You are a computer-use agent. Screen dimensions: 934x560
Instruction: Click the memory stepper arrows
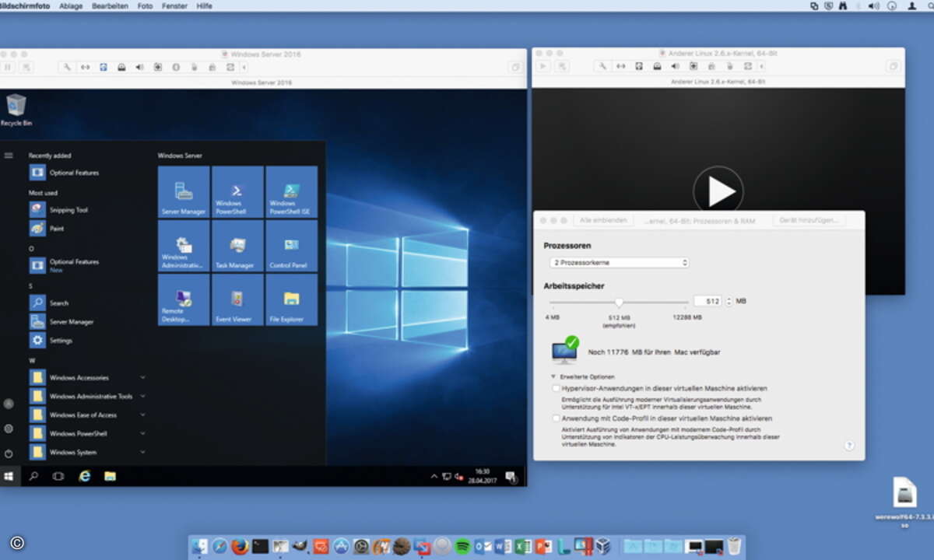point(729,301)
